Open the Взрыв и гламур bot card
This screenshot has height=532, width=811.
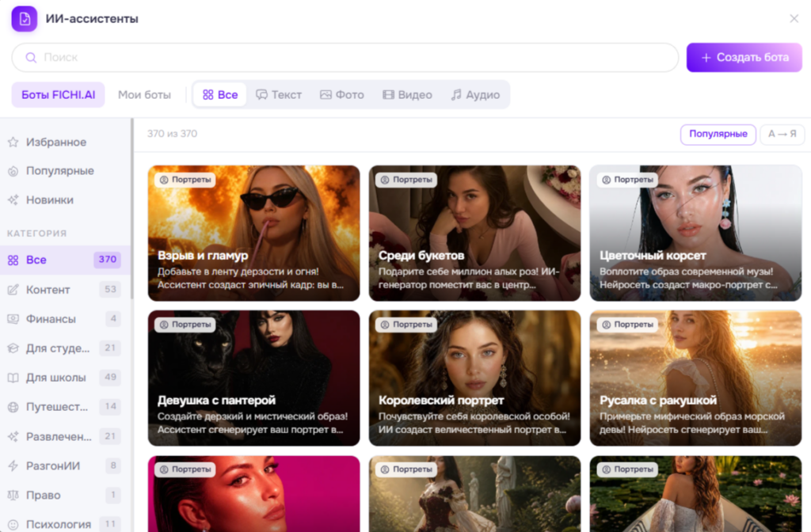click(253, 234)
